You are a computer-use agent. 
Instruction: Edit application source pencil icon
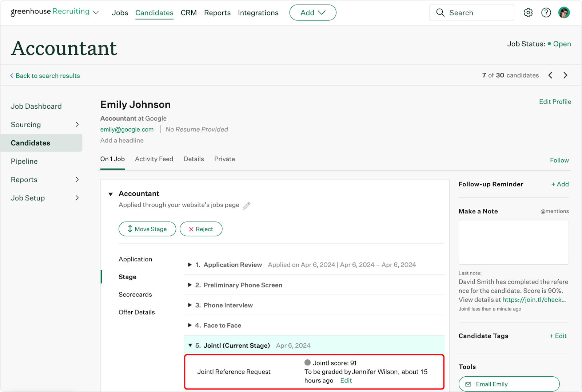pyautogui.click(x=247, y=205)
